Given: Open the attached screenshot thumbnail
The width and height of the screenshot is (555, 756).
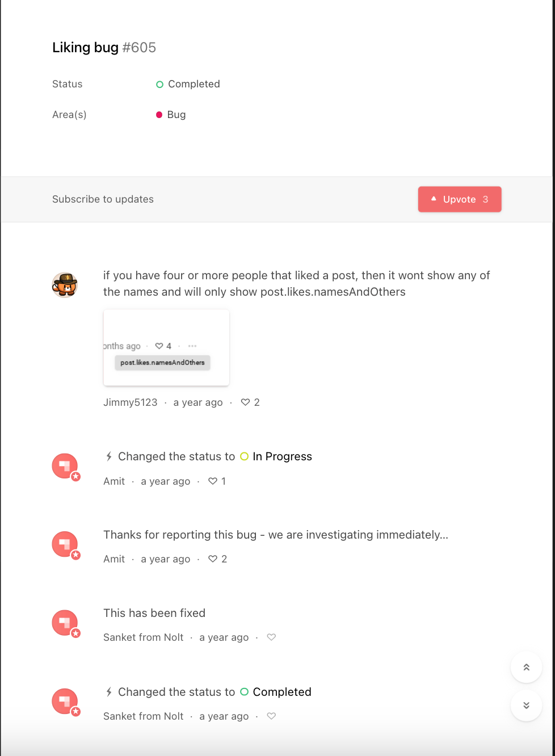Looking at the screenshot, I should click(166, 347).
